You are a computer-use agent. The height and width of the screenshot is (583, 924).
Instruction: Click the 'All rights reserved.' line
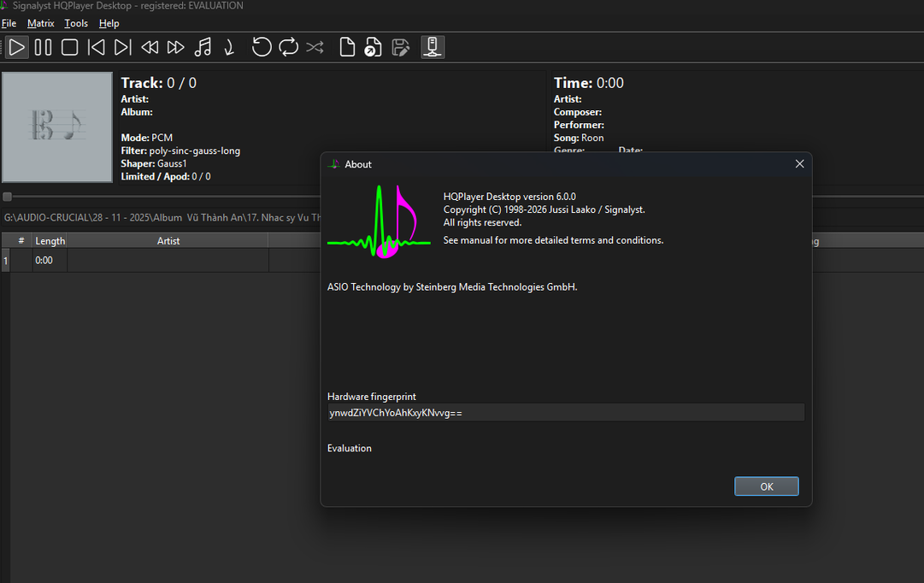pos(483,223)
